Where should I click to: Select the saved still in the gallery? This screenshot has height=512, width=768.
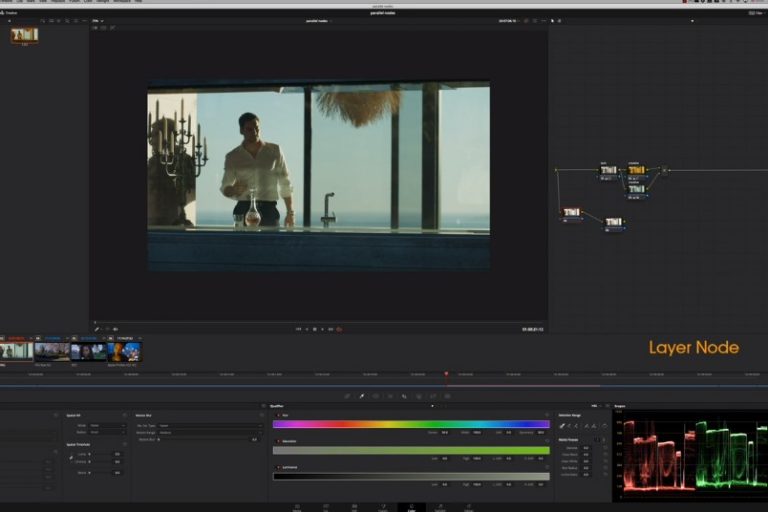click(x=25, y=35)
